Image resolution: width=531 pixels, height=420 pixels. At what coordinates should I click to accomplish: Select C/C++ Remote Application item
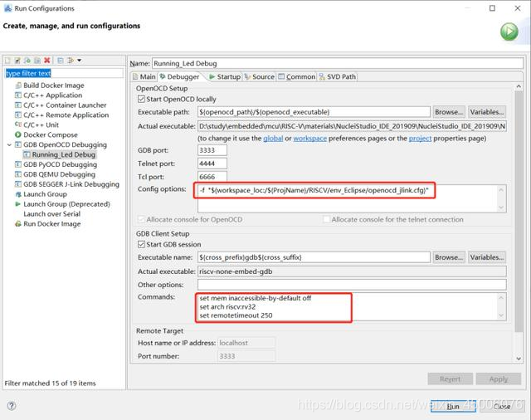tap(62, 115)
